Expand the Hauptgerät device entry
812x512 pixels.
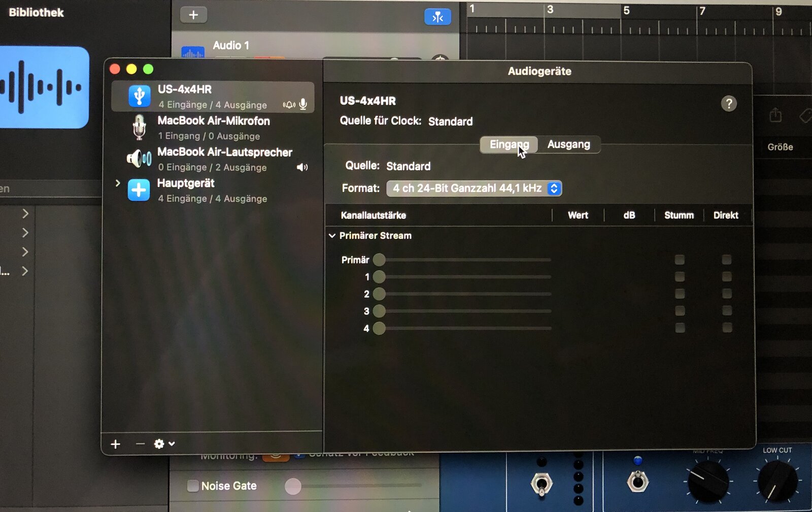[118, 183]
